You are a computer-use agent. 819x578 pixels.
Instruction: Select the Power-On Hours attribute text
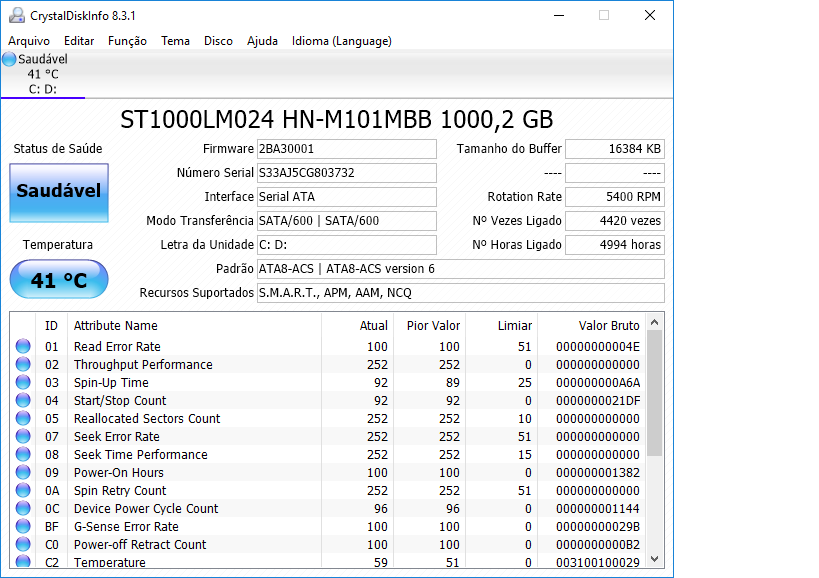click(119, 473)
